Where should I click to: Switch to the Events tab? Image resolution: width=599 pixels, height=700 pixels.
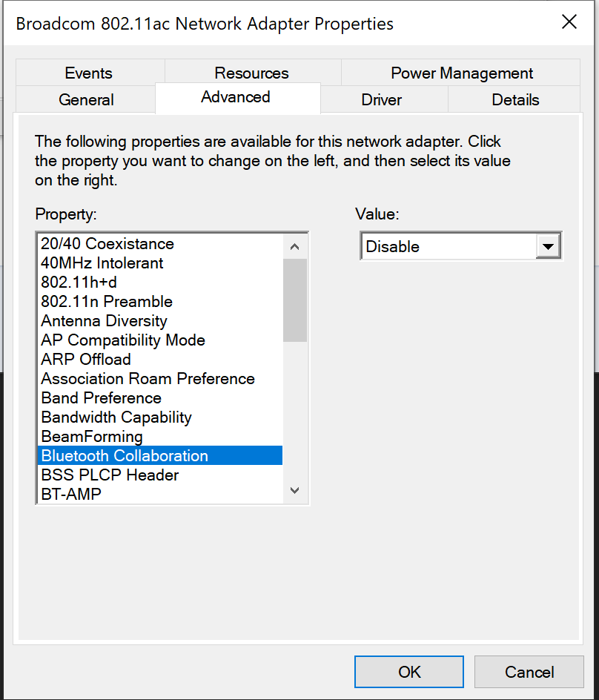coord(89,73)
